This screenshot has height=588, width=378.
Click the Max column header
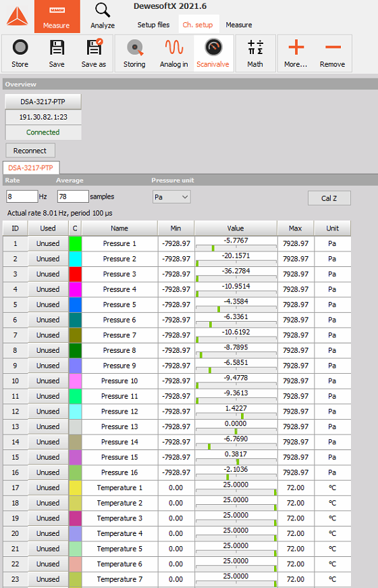coord(296,228)
